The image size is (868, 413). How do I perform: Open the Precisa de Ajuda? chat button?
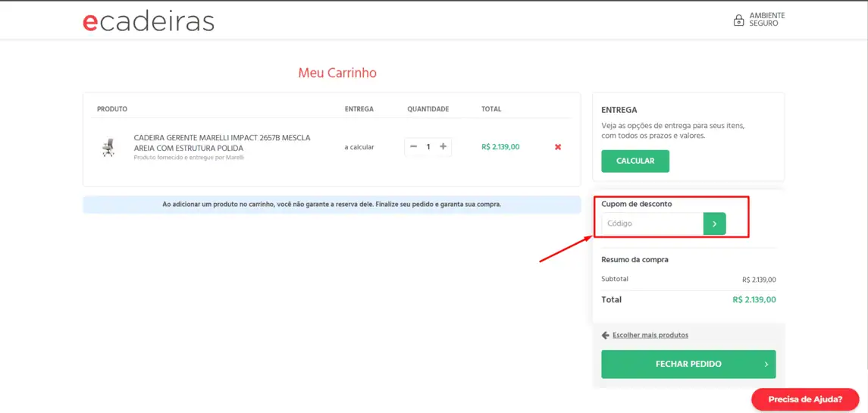(805, 399)
